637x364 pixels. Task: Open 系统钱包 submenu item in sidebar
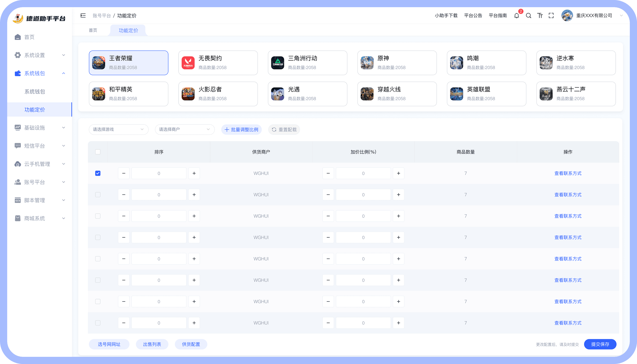click(35, 91)
